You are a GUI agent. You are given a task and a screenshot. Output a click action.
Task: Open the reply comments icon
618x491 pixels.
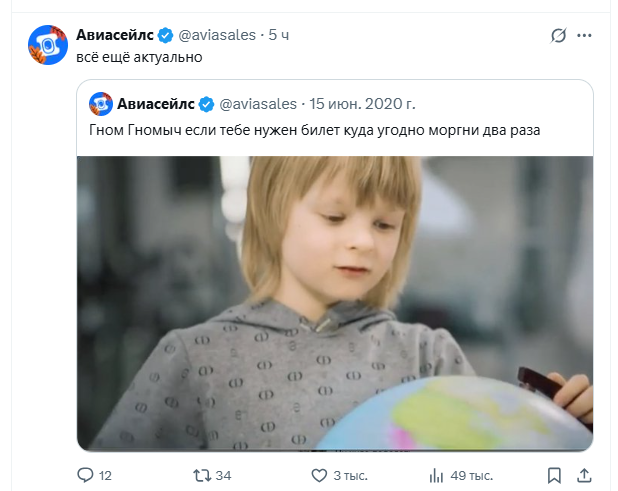point(85,475)
